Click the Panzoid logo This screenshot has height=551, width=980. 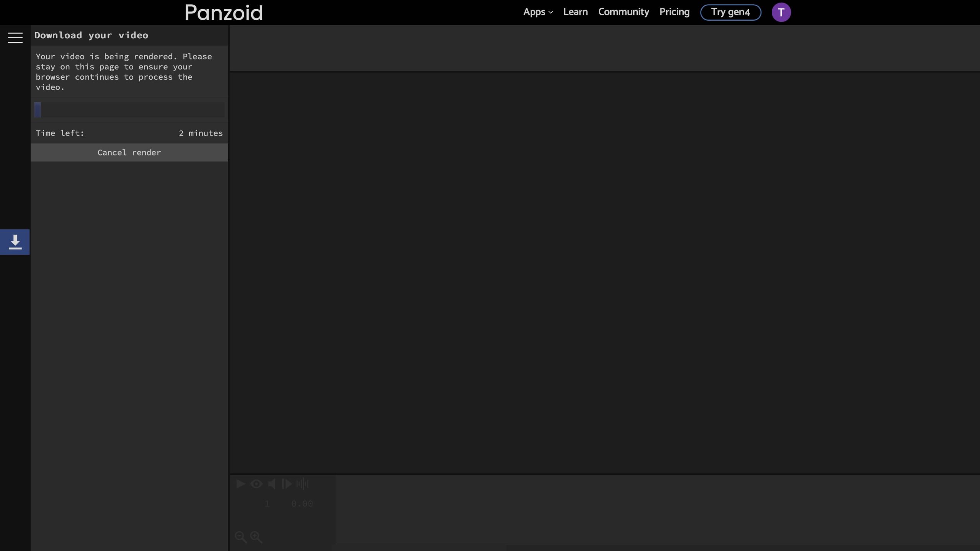[224, 13]
